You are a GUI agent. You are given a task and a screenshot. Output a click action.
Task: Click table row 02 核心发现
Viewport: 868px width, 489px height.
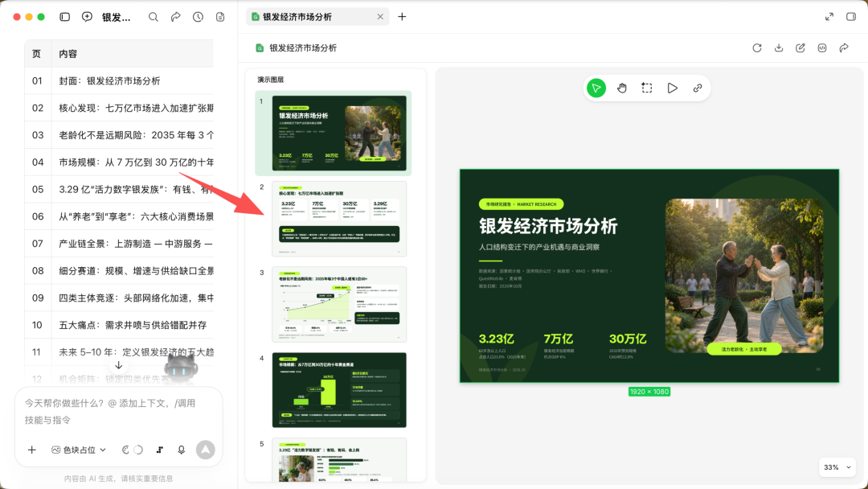pos(118,108)
